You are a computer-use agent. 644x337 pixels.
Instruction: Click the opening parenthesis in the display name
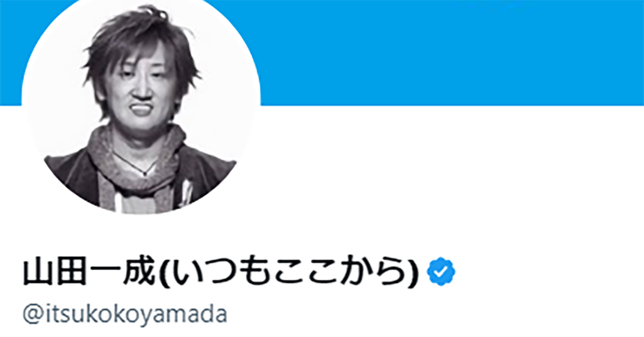coord(165,273)
